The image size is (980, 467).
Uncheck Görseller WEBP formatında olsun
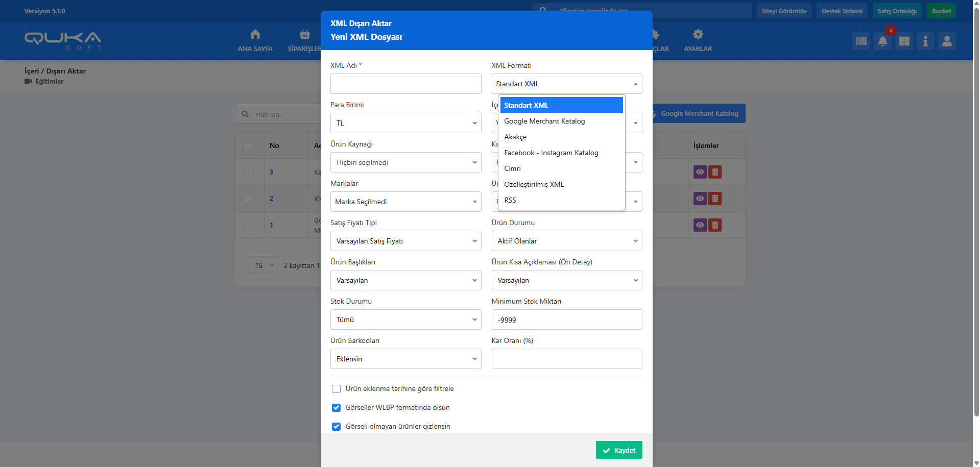(x=336, y=408)
